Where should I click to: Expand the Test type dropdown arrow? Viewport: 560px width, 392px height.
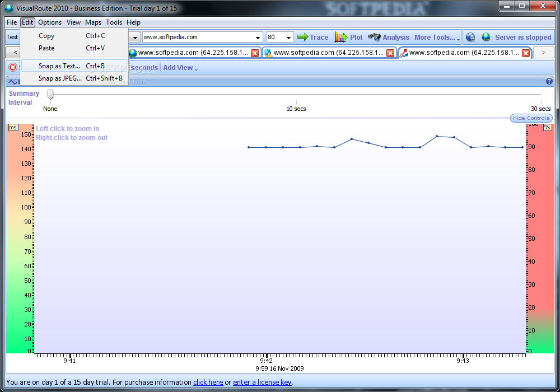(135, 38)
